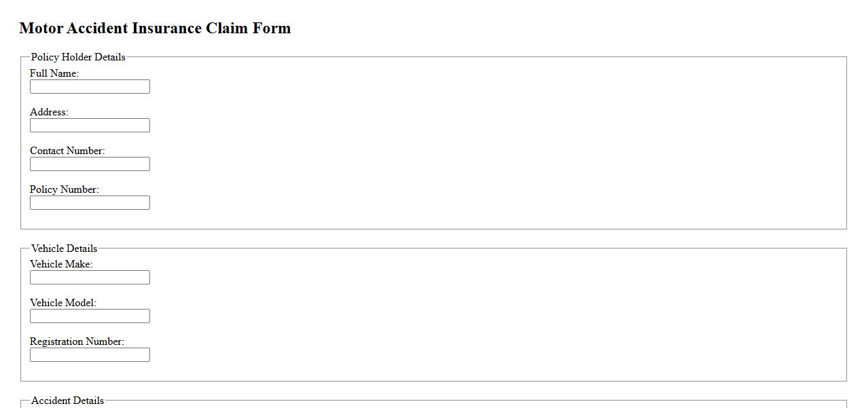Click the "Policy Number:" label text
Screen dimensions: 868x408
(65, 189)
